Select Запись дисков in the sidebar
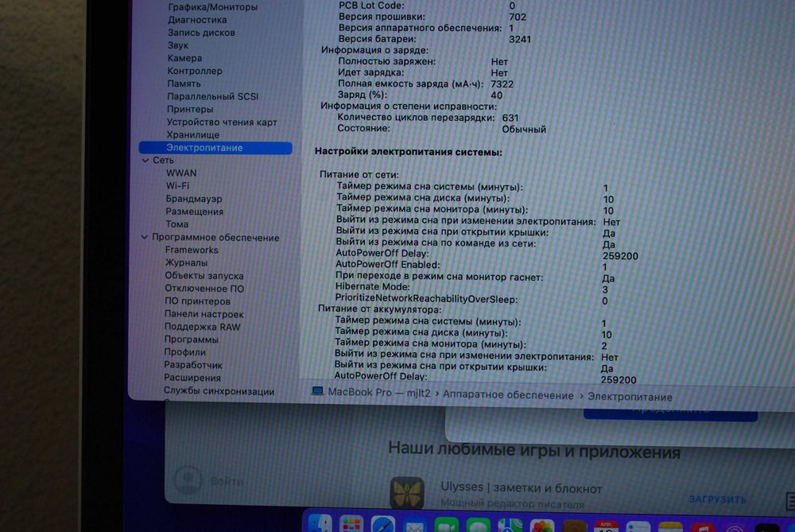795x532 pixels. (201, 33)
